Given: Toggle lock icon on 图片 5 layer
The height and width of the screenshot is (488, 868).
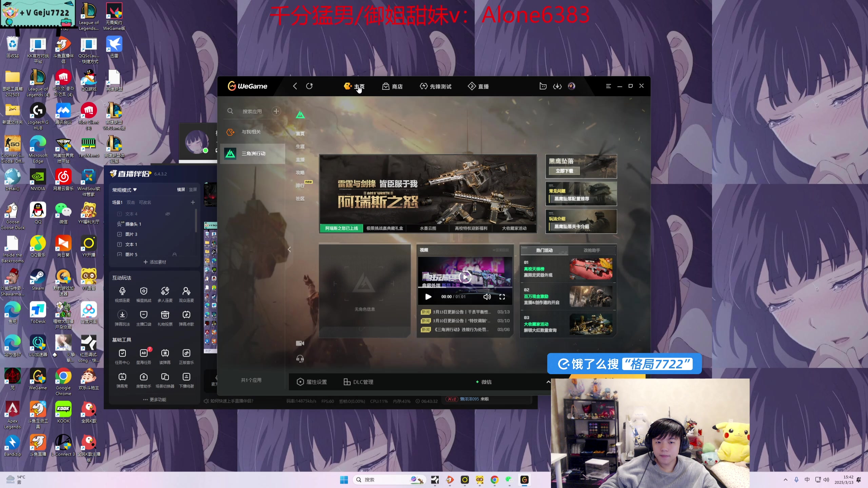Looking at the screenshot, I should [174, 254].
